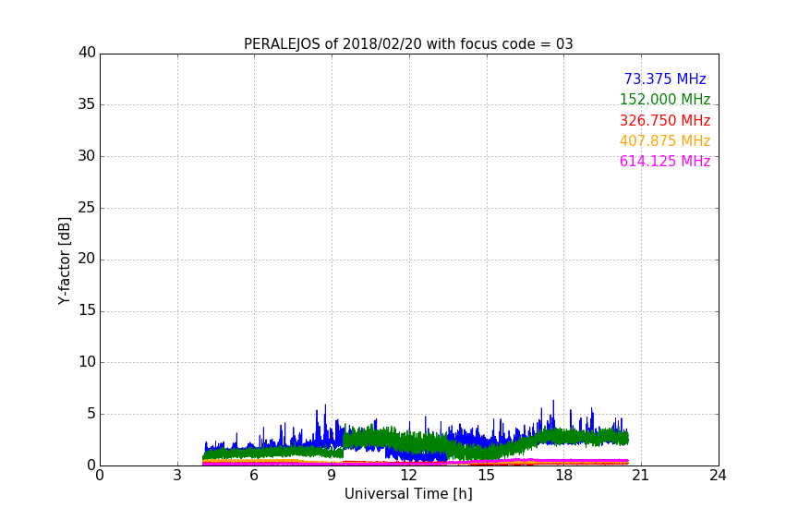The image size is (798, 532).
Task: Click the y-axis tick label '40'
Action: click(87, 53)
